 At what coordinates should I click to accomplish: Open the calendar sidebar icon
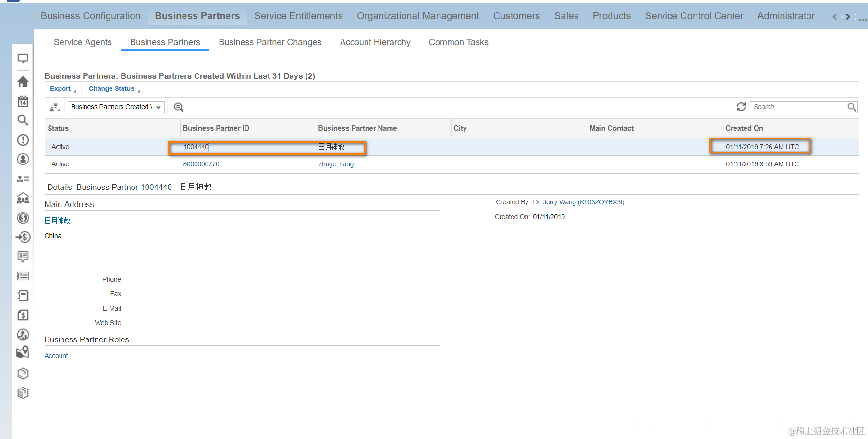pyautogui.click(x=23, y=101)
